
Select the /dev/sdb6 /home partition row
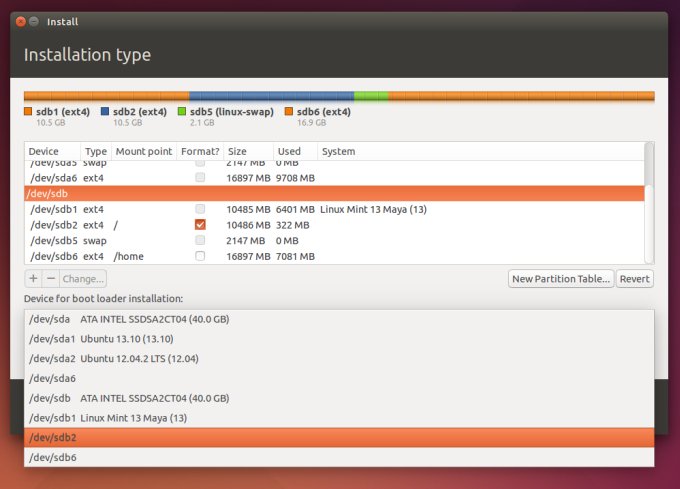click(334, 256)
